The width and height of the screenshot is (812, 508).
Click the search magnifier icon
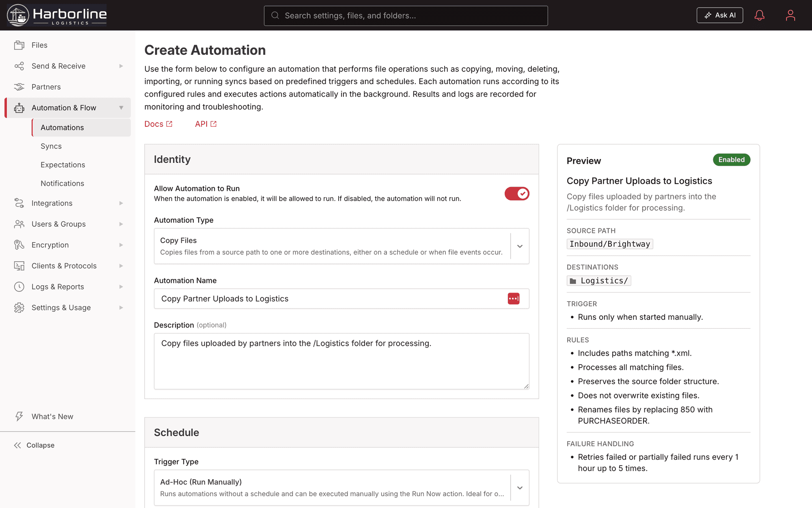(x=275, y=15)
